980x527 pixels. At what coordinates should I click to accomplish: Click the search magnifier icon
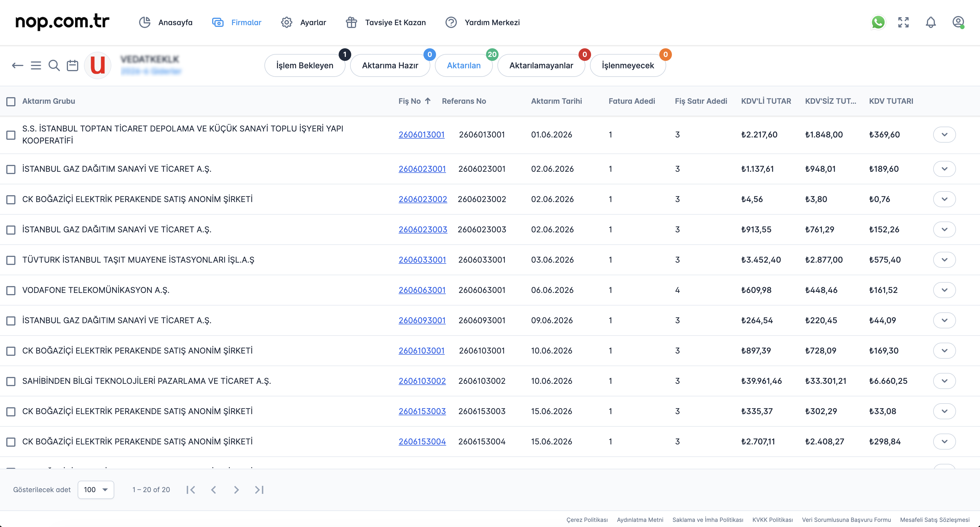[x=54, y=65]
